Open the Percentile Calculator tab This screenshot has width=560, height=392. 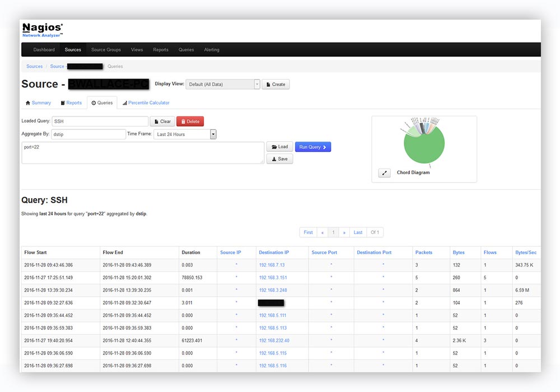pos(146,103)
